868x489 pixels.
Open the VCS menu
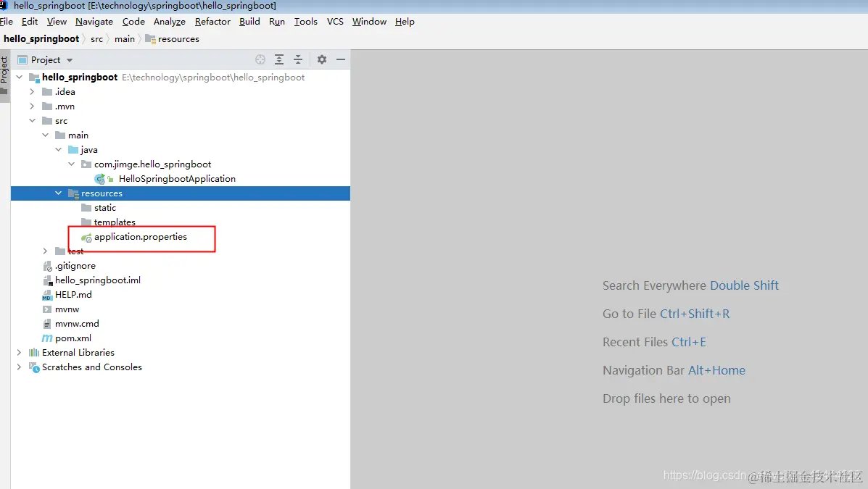pyautogui.click(x=335, y=22)
